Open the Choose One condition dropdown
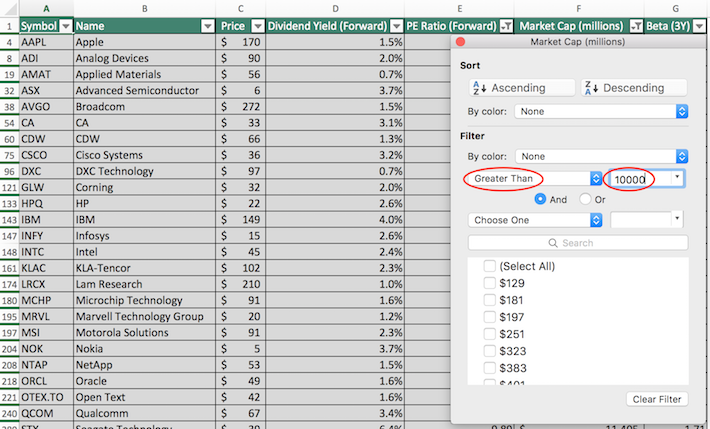 [x=534, y=219]
